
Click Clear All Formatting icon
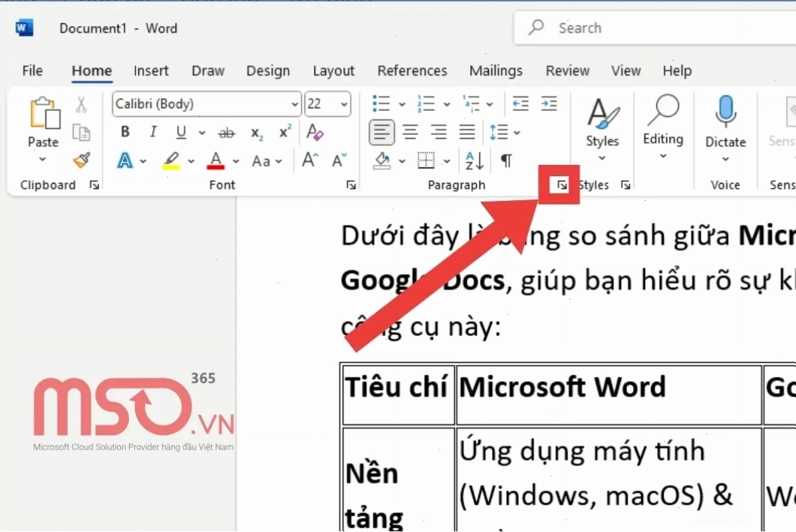point(315,132)
